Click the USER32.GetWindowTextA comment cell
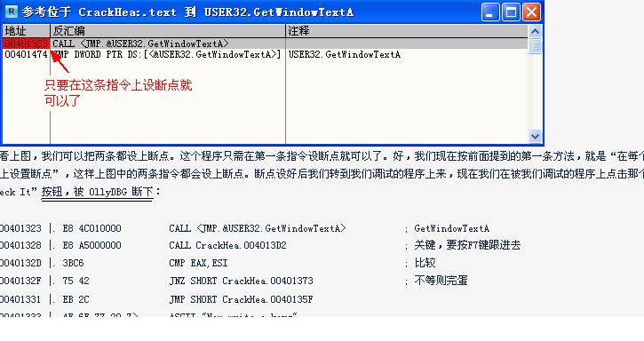644x341 pixels. pos(344,54)
